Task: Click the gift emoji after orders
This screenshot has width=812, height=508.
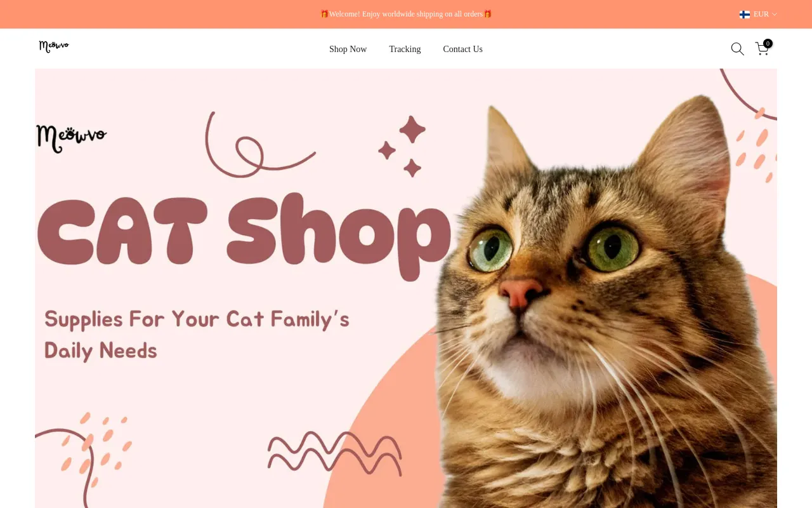Action: click(x=488, y=14)
